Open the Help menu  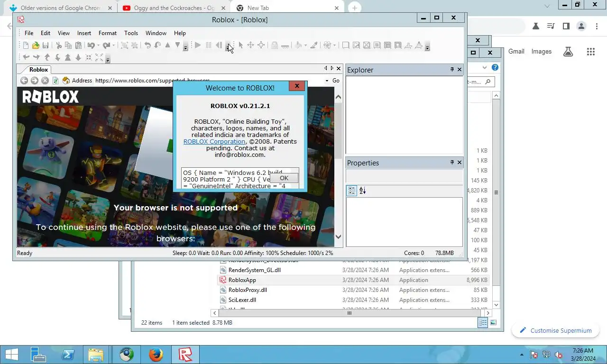pos(180,33)
